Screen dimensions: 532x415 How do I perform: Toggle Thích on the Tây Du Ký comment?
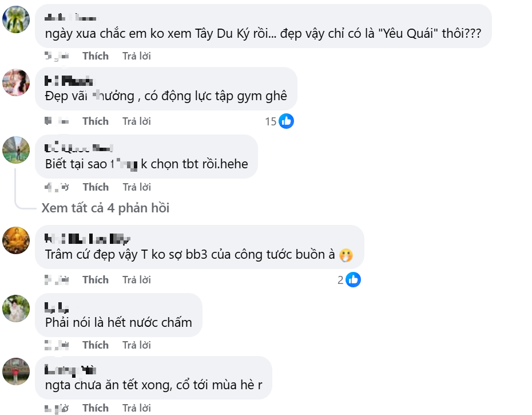coord(96,56)
